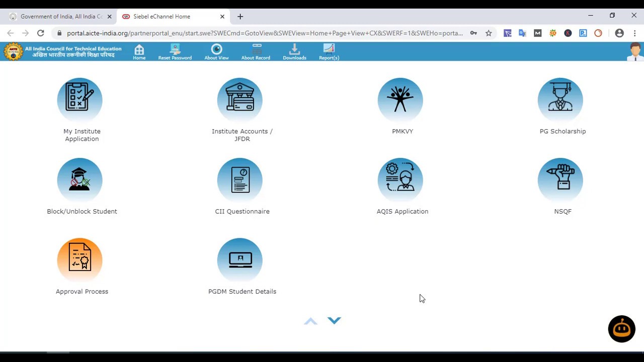This screenshot has width=644, height=362.
Task: Click the AICTE logo emblem
Action: point(13,51)
